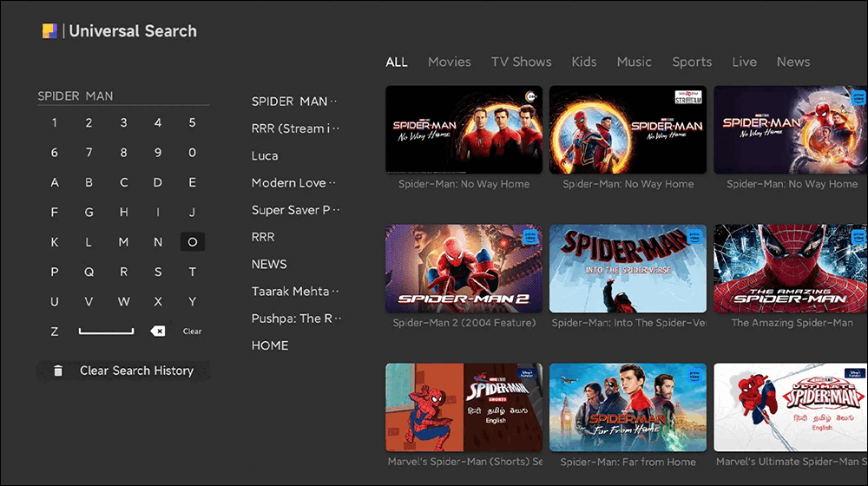
Task: Choose Taarak Mehta search suggestion
Action: tap(295, 291)
